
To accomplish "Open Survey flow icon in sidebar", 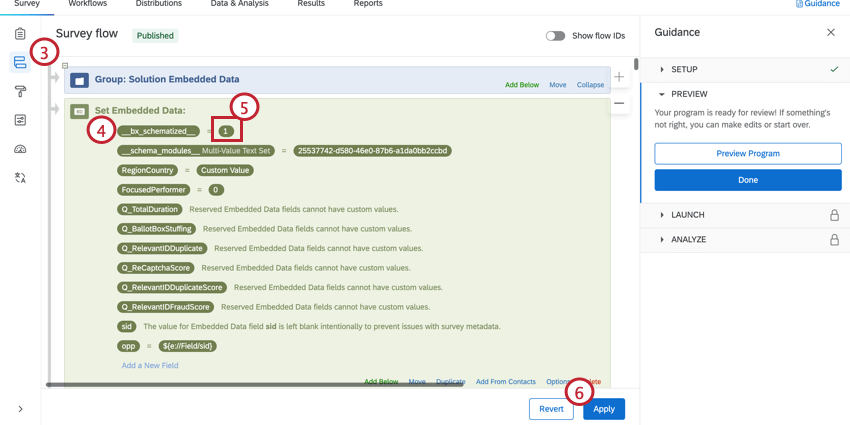I will (20, 62).
